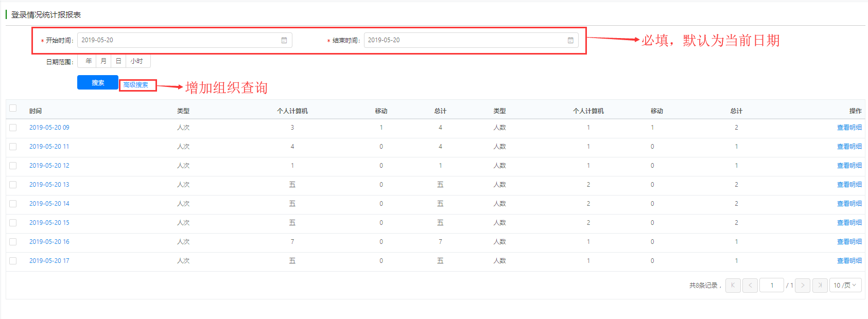868x319 pixels.
Task: Toggle the select-all checkbox in table header
Action: [13, 108]
